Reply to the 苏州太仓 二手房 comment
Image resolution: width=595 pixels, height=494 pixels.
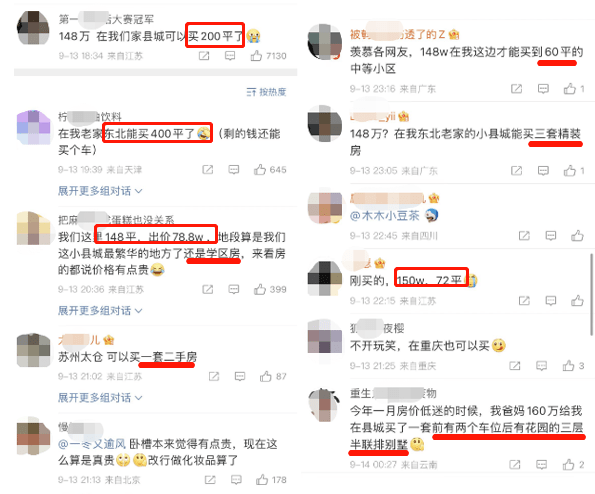pos(240,376)
